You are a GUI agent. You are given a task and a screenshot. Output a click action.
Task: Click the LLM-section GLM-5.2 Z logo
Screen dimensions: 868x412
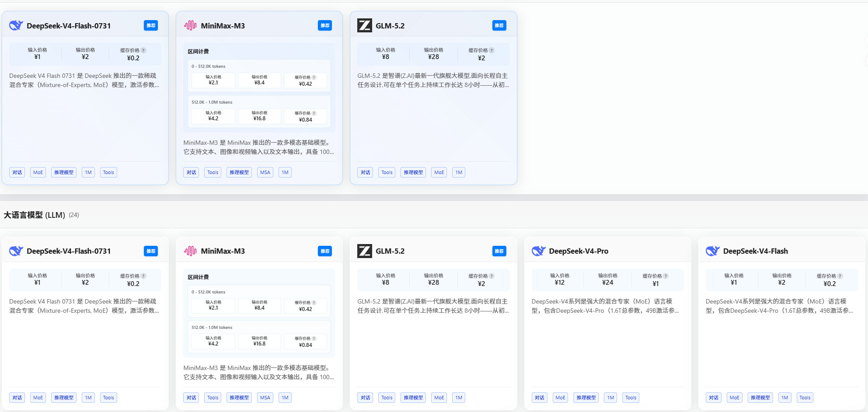click(x=365, y=251)
